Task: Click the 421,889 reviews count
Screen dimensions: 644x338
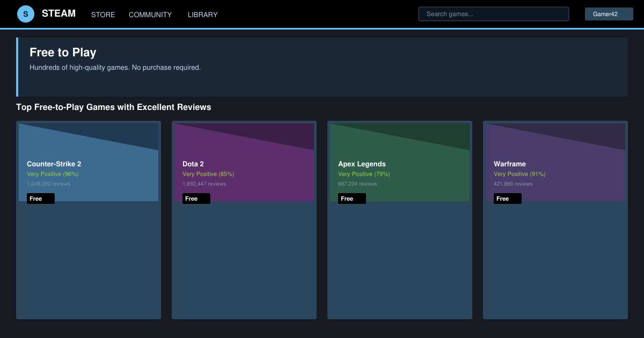Action: (x=514, y=184)
